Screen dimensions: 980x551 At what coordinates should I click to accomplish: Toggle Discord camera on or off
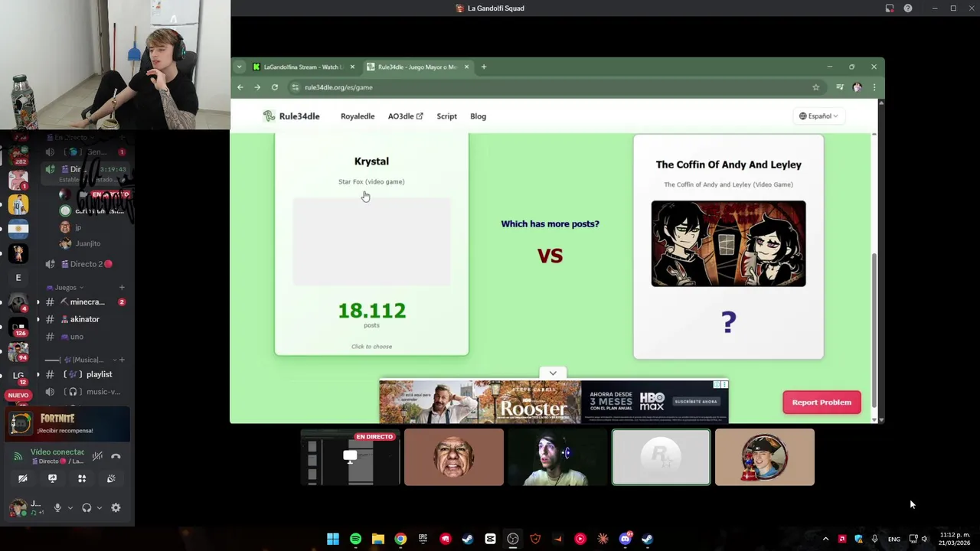click(x=23, y=479)
